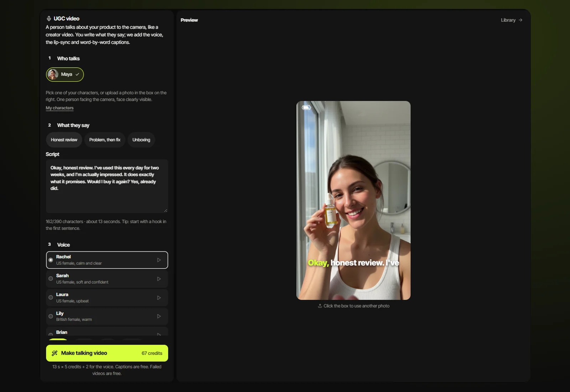Click the caption text on the preview
The height and width of the screenshot is (392, 570).
click(353, 263)
